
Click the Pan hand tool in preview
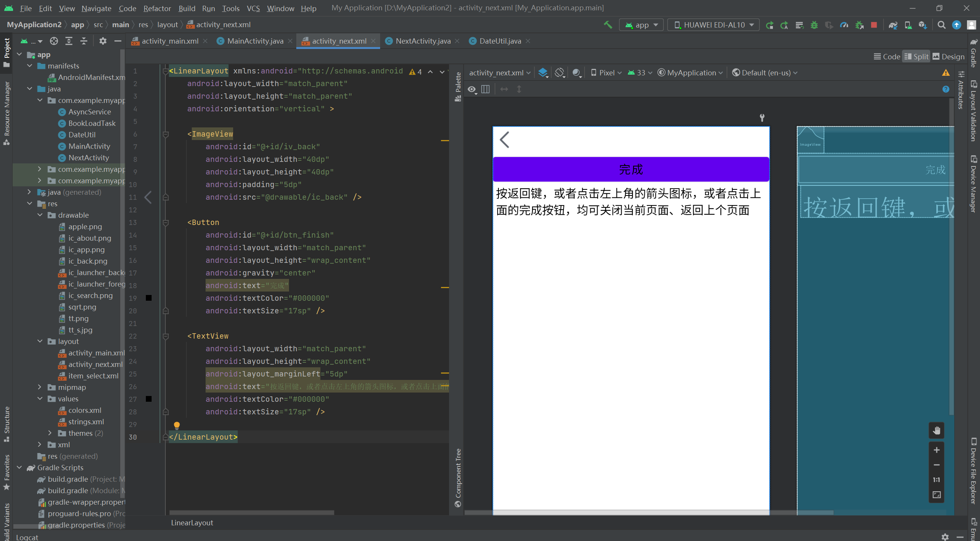936,430
